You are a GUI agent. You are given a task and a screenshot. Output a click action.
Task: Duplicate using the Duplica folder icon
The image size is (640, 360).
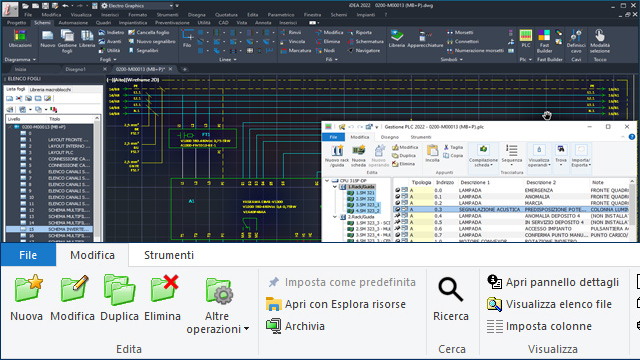(120, 289)
